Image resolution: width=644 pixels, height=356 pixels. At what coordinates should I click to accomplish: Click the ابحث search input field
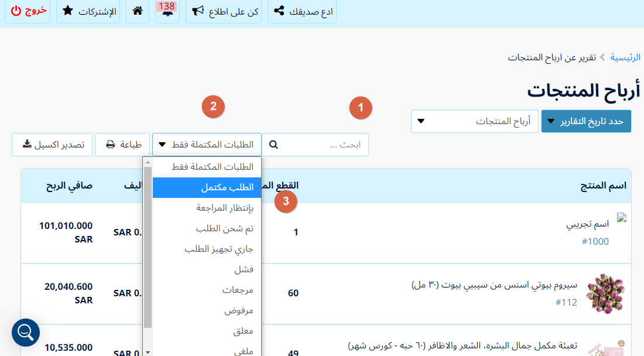tap(315, 145)
